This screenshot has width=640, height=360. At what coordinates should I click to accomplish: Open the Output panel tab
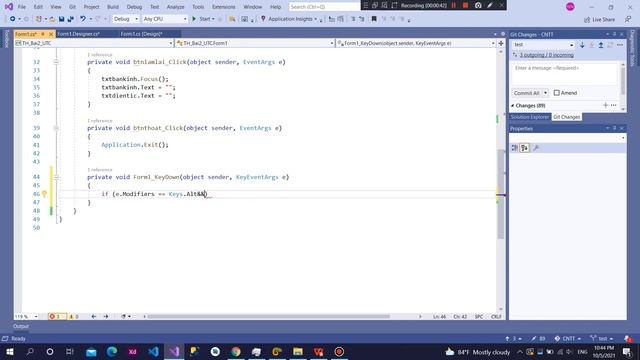21,326
